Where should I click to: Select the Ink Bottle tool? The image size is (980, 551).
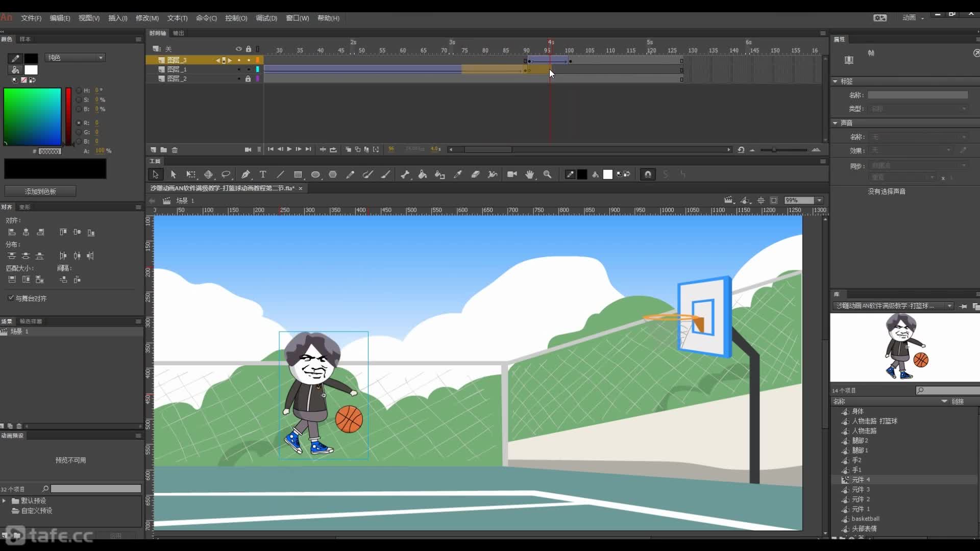pos(440,174)
